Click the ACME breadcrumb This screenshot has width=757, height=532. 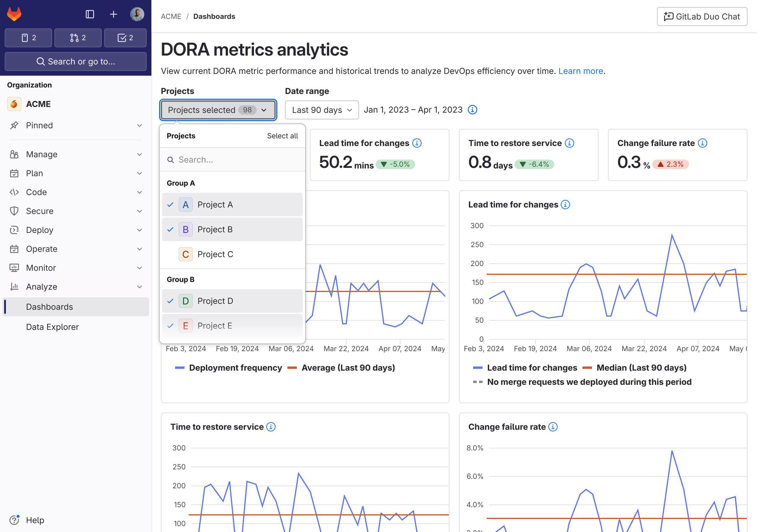coord(171,17)
